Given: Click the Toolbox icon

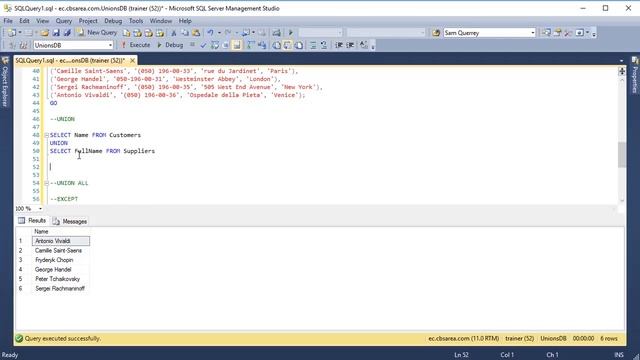Looking at the screenshot, I should [568, 33].
